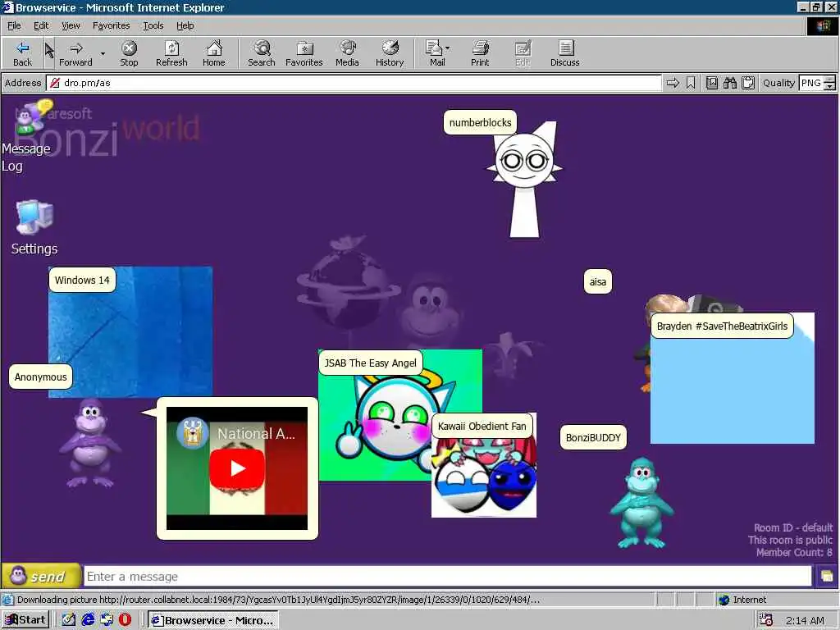Open the History toolbar icon
The height and width of the screenshot is (630, 840).
(390, 53)
